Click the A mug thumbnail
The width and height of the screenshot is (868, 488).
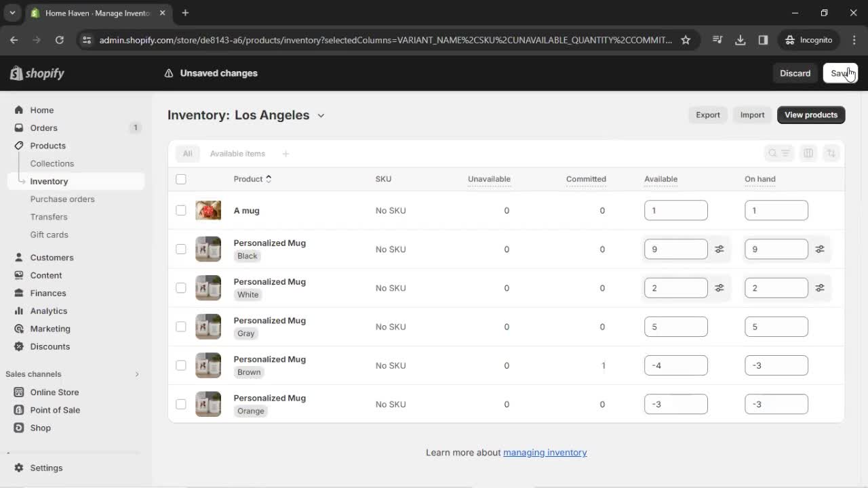208,210
